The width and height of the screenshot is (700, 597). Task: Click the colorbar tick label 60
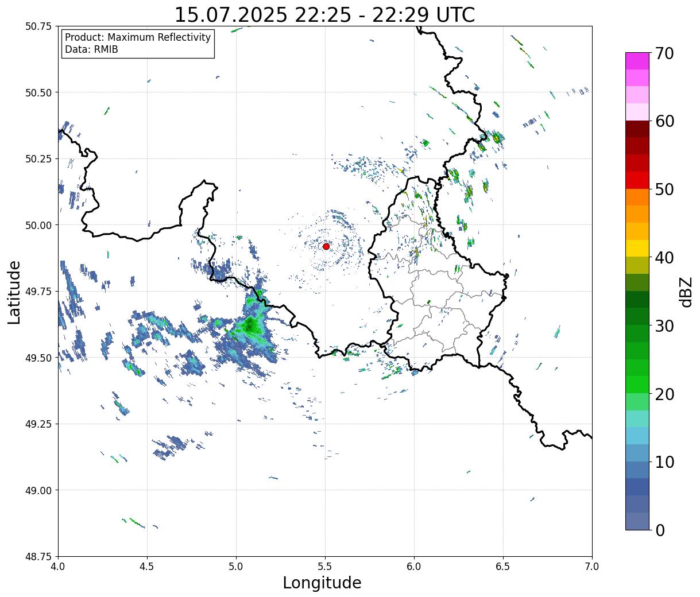(x=664, y=121)
